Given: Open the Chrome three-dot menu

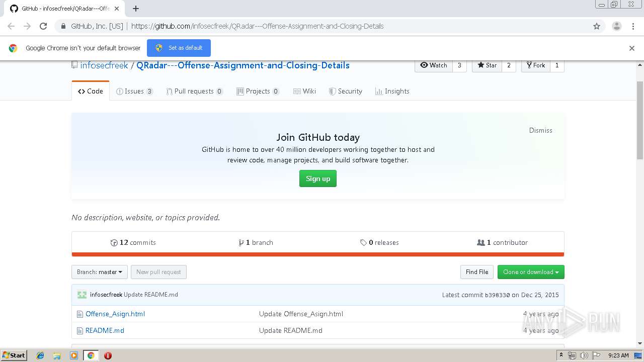Looking at the screenshot, I should 633,26.
